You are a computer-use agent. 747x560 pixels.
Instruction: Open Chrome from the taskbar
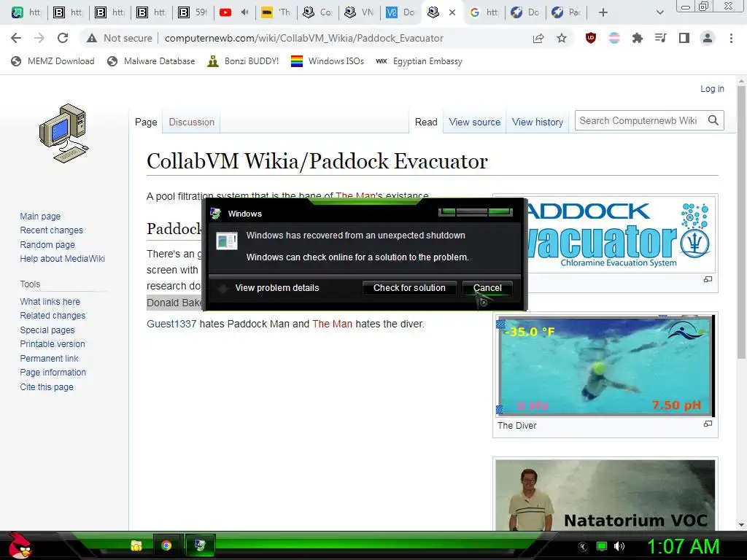point(166,545)
